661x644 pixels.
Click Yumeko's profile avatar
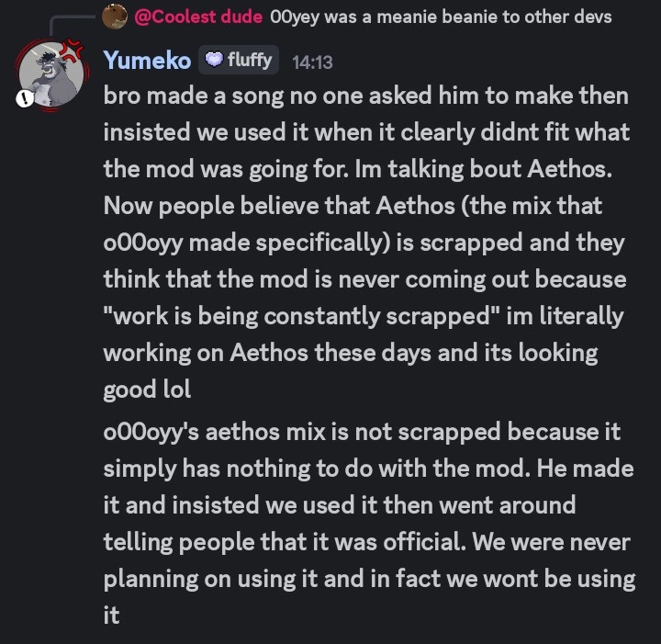coord(50,75)
